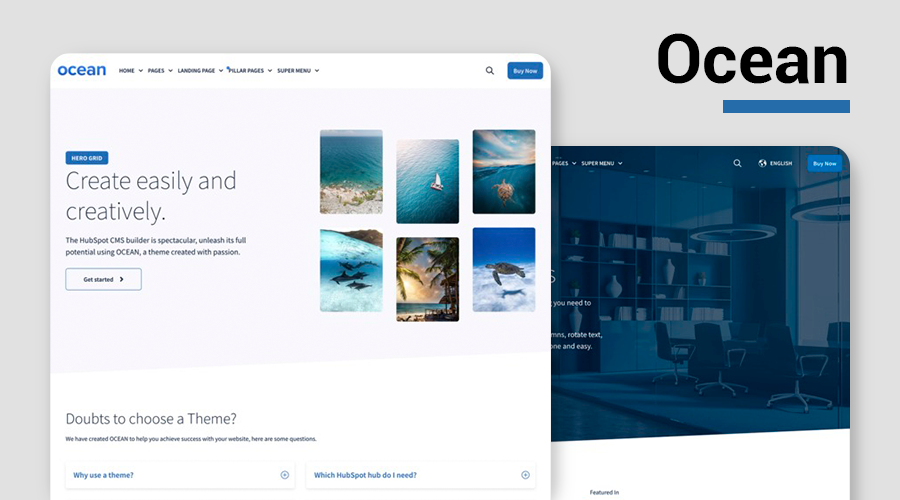The image size is (900, 500).
Task: Open search via magnifier icon in white header
Action: [490, 71]
